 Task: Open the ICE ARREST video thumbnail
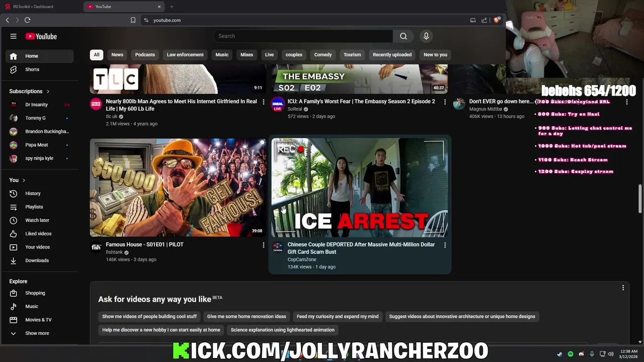coord(359,188)
